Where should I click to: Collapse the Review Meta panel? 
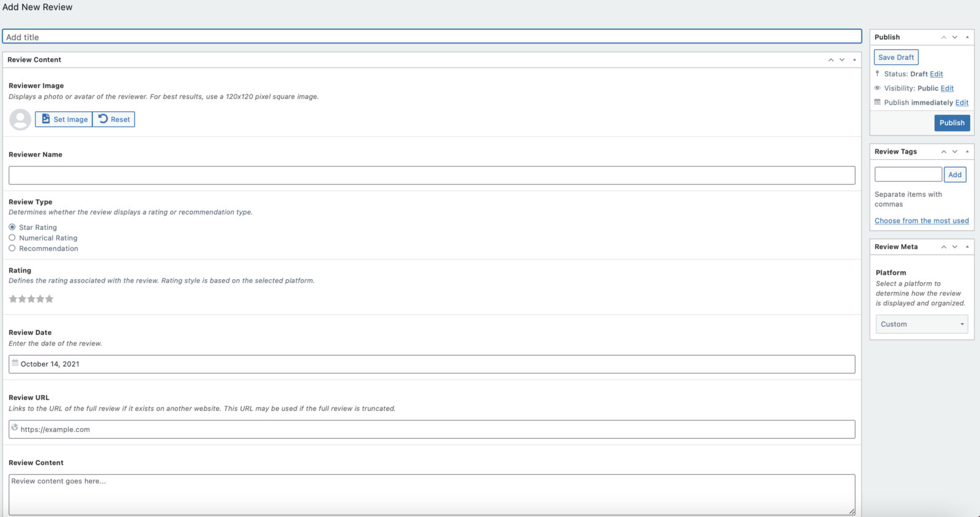pyautogui.click(x=967, y=247)
